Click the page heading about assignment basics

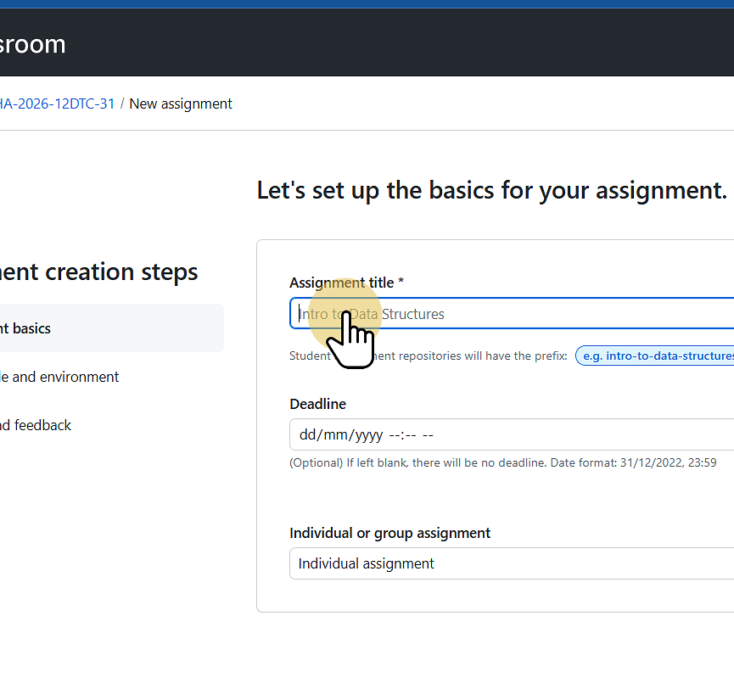click(492, 190)
